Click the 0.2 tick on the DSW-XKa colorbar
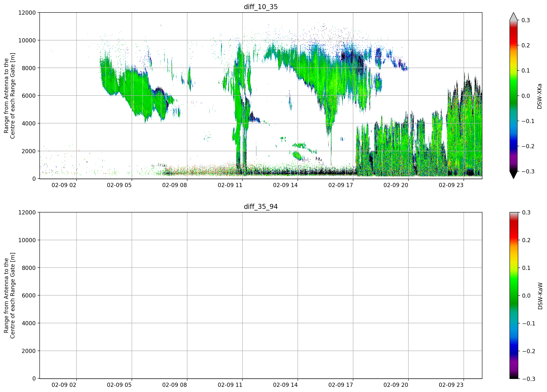This screenshot has width=547, height=392. click(526, 46)
